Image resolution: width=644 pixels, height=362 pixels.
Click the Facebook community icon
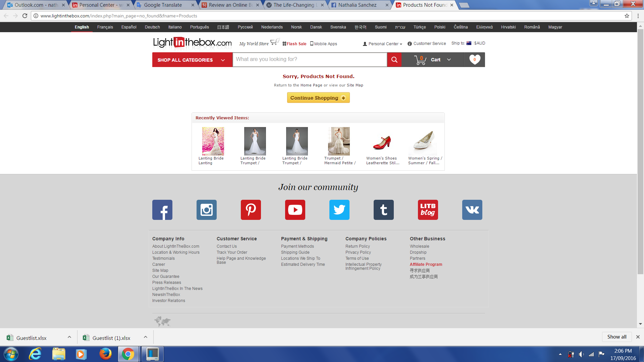point(162,210)
